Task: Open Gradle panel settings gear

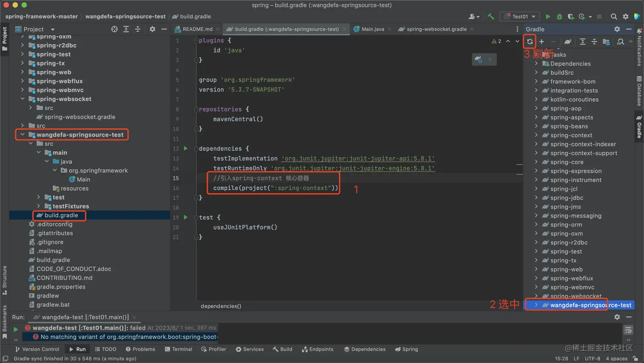Action: tap(617, 29)
